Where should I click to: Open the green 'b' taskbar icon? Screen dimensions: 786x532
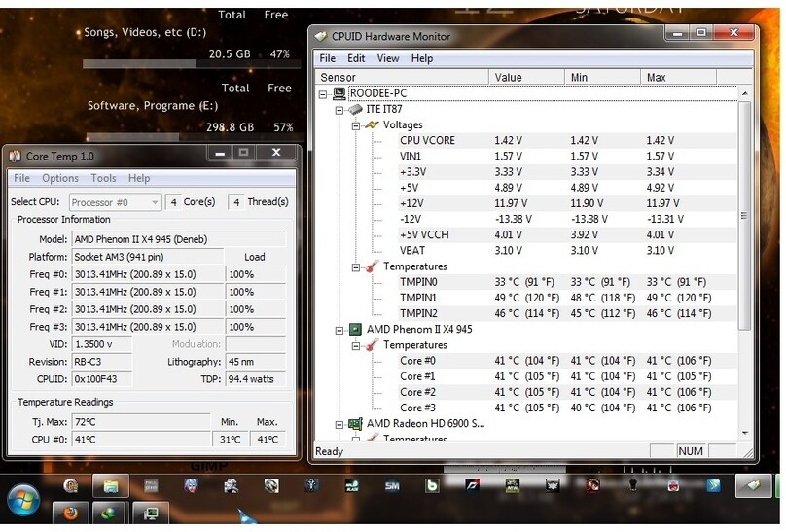(x=432, y=485)
